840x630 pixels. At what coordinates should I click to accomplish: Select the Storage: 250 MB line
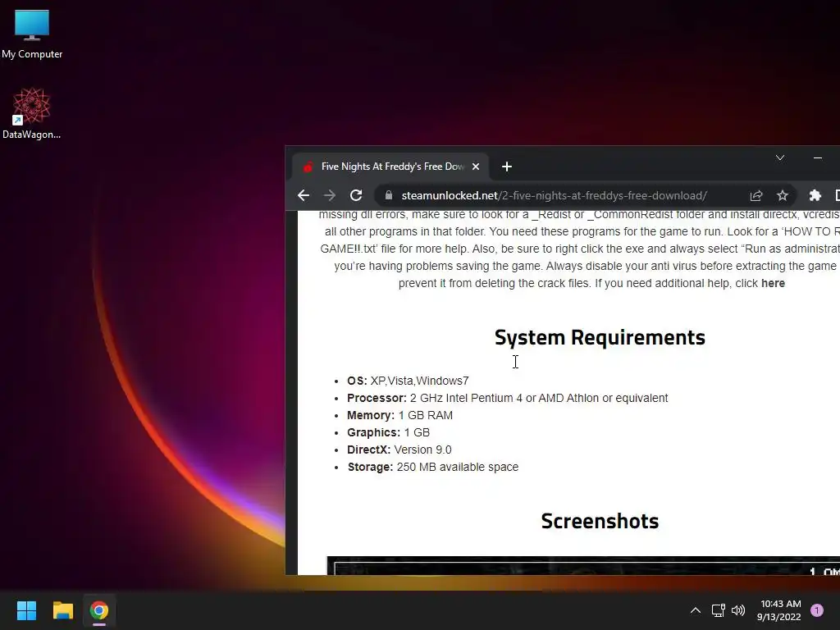pos(433,467)
